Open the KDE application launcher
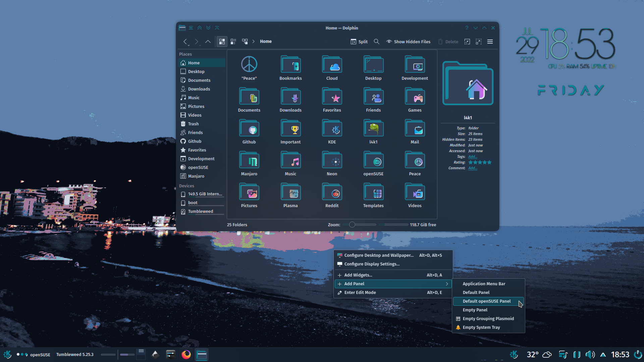Viewport: 644px width, 362px height. pyautogui.click(x=7, y=354)
